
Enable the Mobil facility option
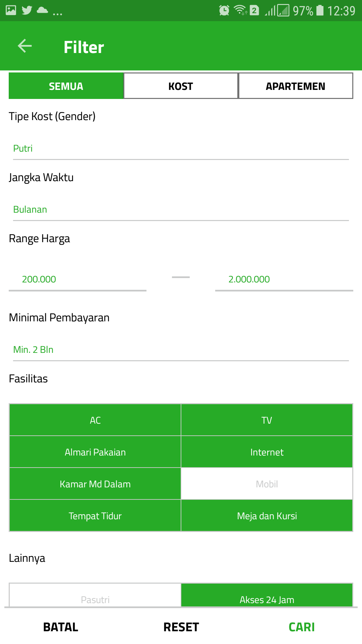click(x=267, y=484)
